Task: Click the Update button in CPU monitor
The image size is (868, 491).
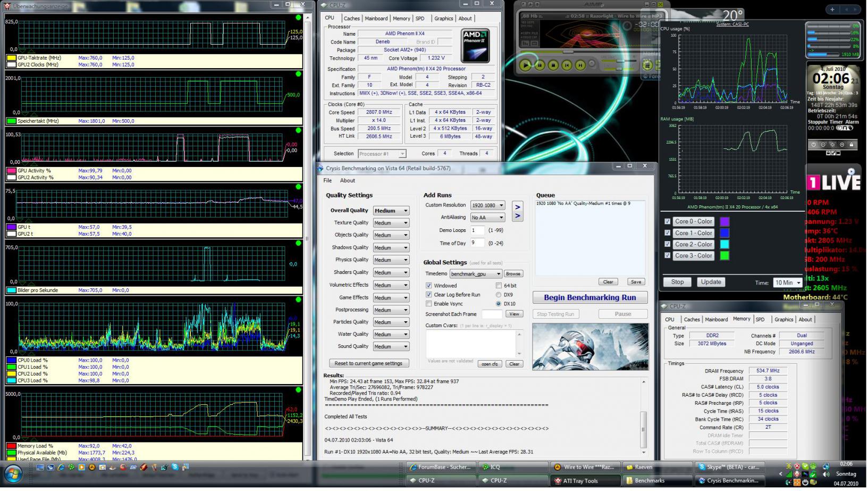Action: [711, 282]
